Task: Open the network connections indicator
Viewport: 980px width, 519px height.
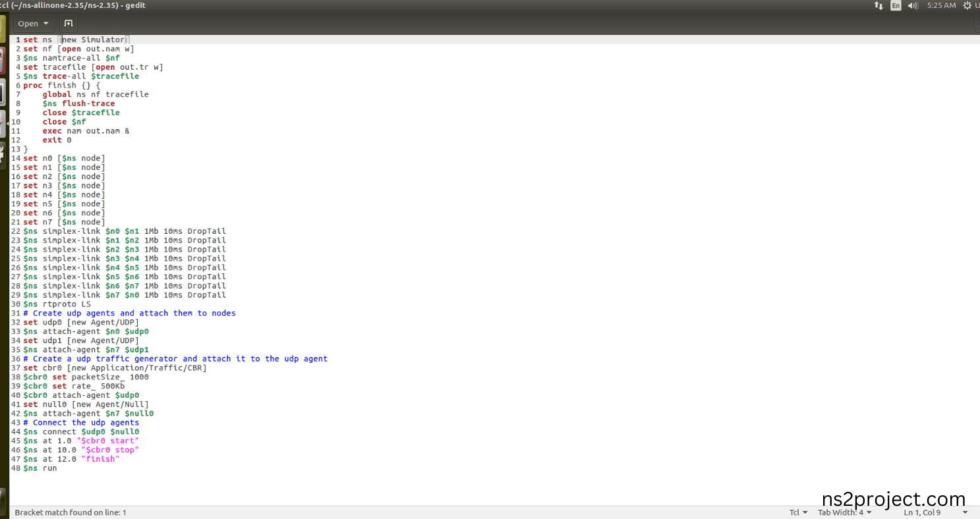Action: tap(879, 5)
